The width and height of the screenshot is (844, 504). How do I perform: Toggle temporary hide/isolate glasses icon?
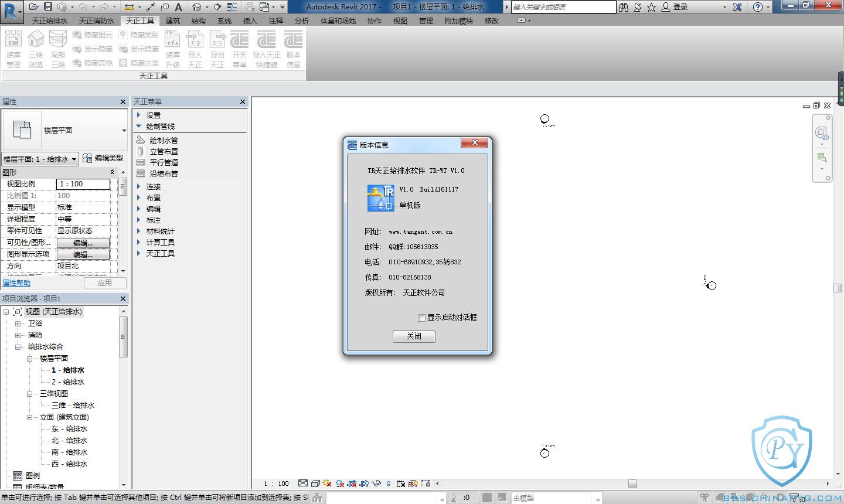point(376,483)
